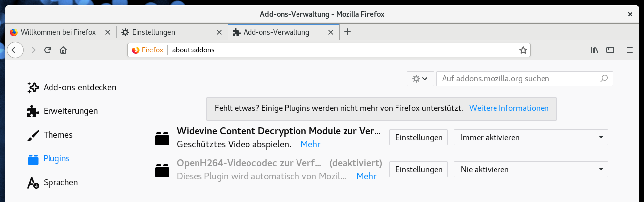This screenshot has height=202, width=644.
Task: Open Einstellungen for the Widevine plugin
Action: click(x=418, y=137)
